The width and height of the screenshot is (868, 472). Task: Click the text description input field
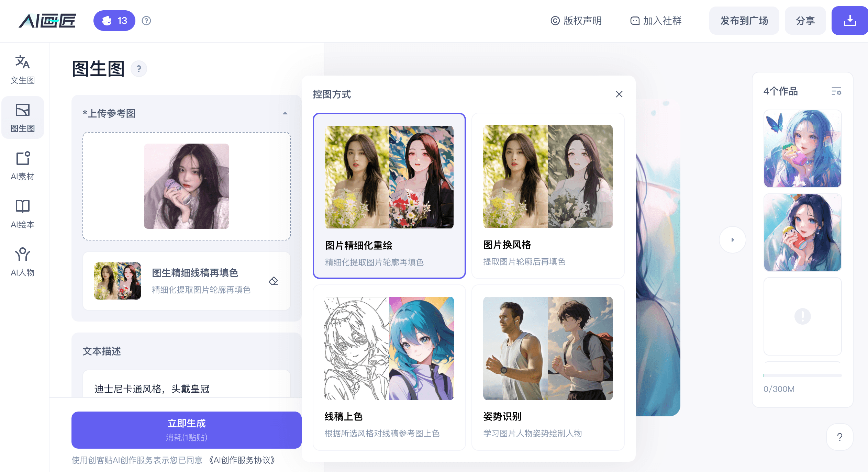(187, 384)
